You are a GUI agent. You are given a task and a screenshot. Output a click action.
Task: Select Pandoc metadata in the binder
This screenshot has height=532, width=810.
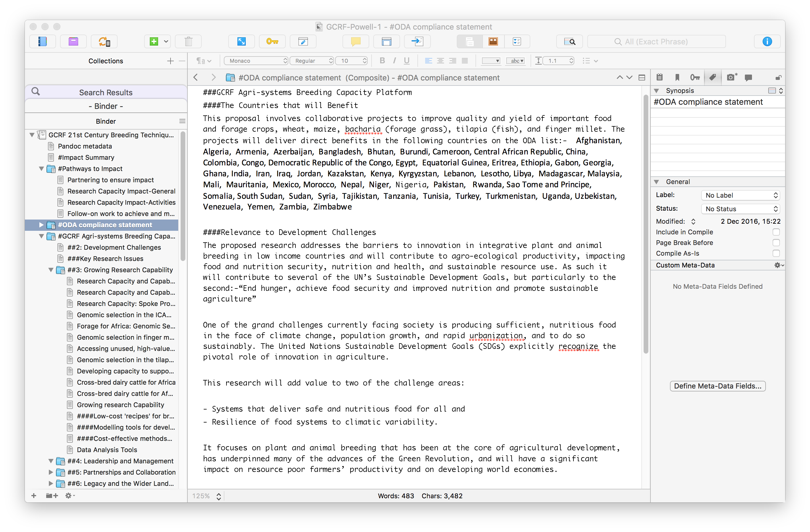click(x=85, y=146)
